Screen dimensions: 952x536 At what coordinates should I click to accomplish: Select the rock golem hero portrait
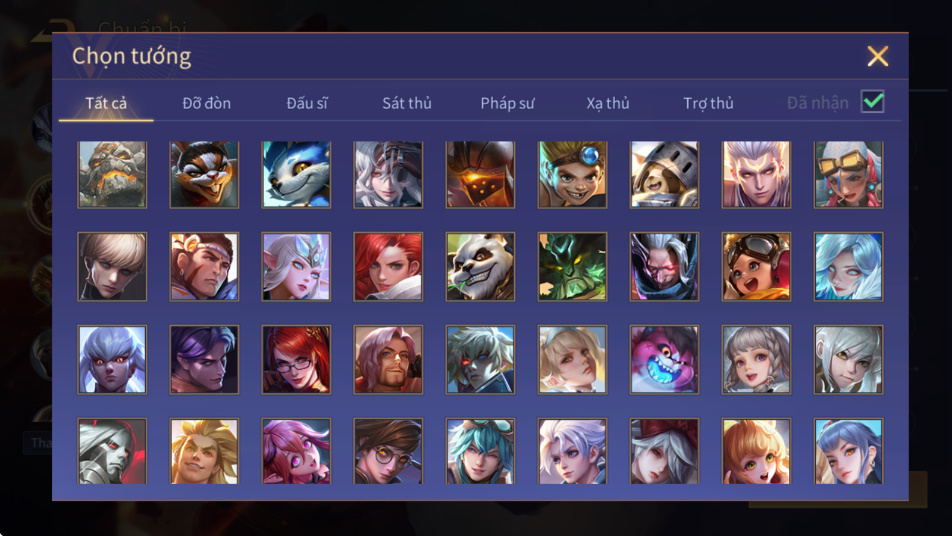(112, 175)
